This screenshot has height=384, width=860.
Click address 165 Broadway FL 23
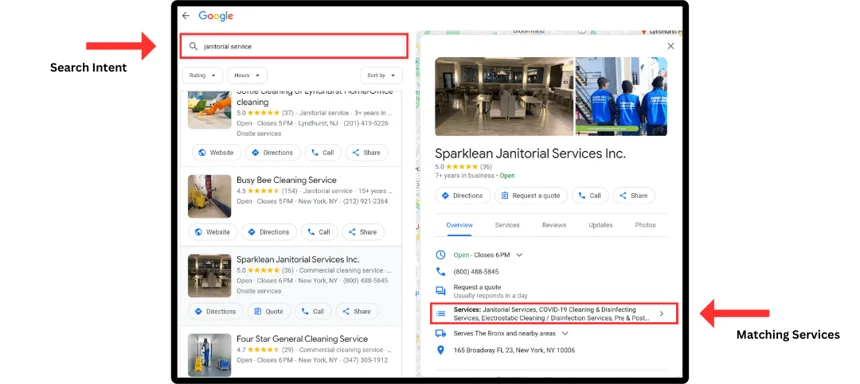tap(514, 350)
